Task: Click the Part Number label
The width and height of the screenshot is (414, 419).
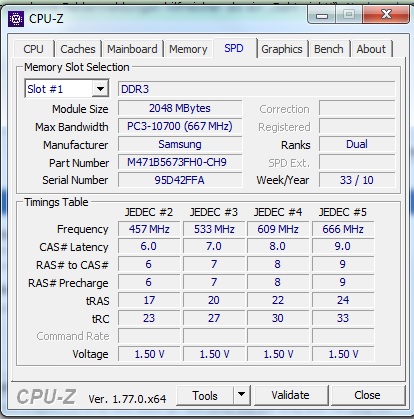Action: [x=79, y=163]
